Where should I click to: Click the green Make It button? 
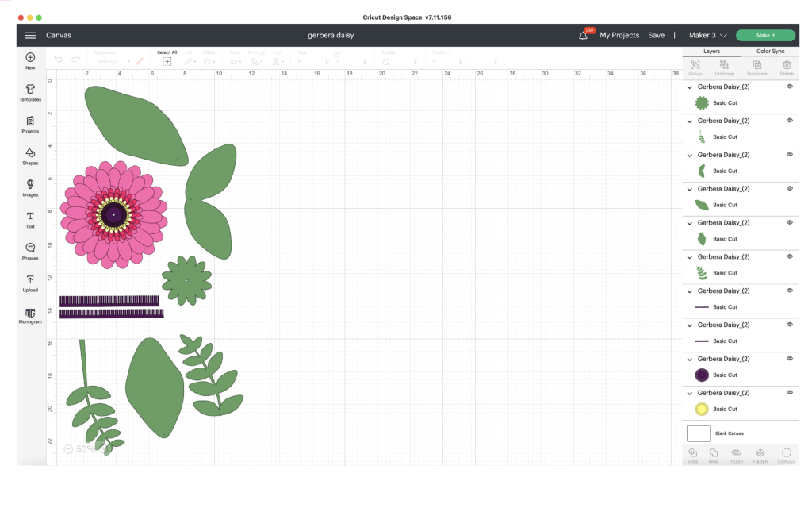coord(765,35)
